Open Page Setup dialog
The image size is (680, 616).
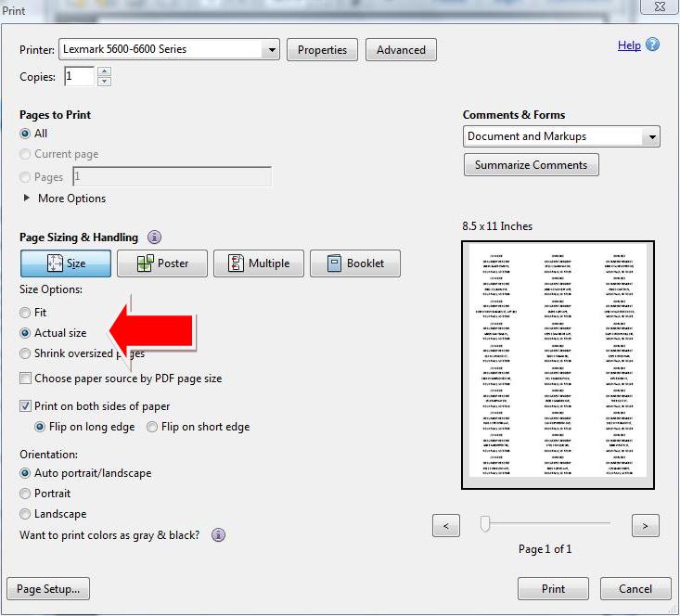(x=47, y=589)
